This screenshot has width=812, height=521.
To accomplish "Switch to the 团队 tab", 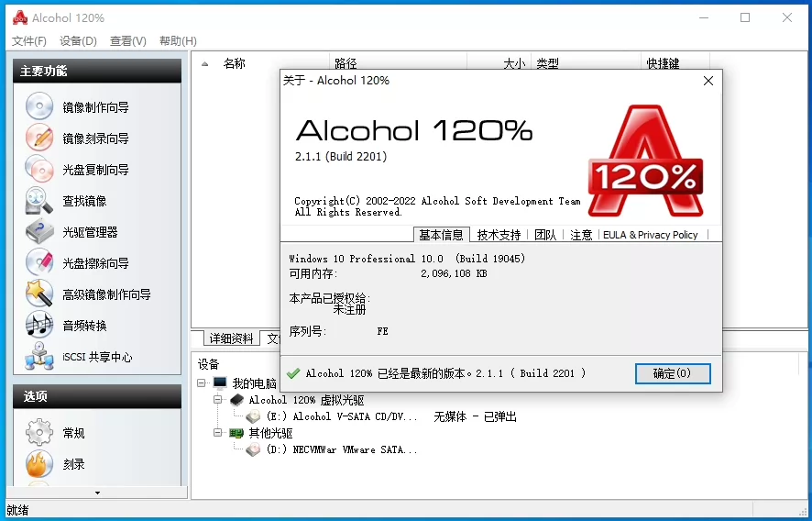I will click(x=545, y=235).
